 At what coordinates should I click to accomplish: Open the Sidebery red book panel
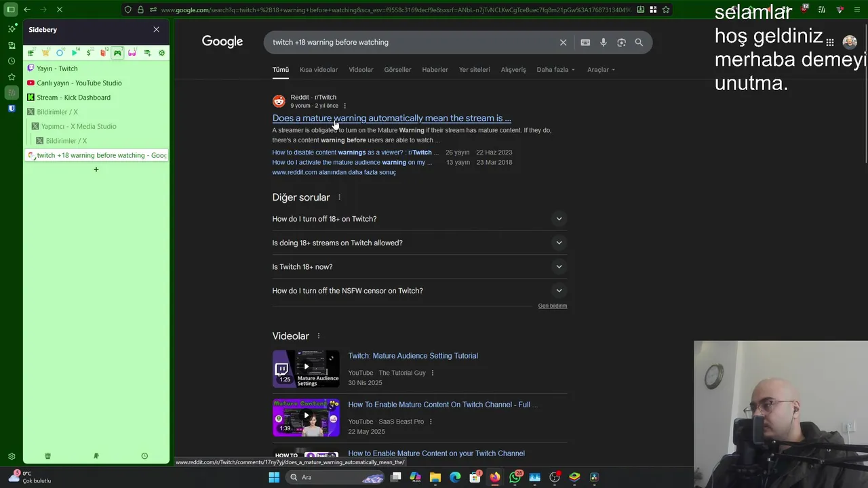click(x=103, y=53)
